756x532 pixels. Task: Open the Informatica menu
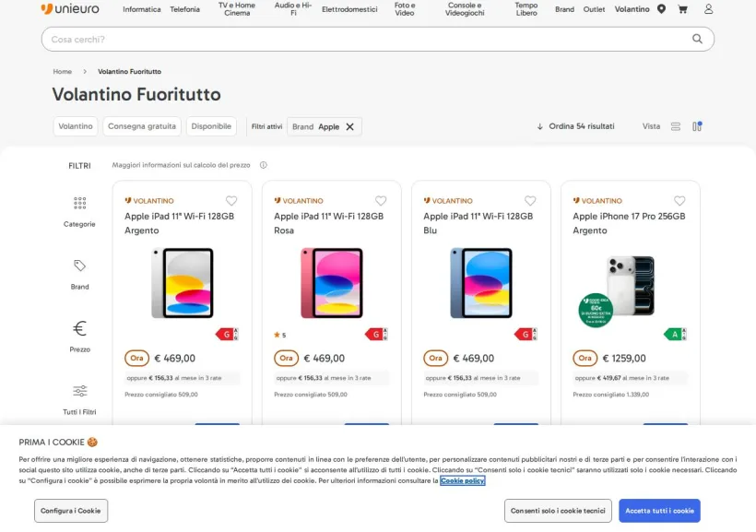142,9
